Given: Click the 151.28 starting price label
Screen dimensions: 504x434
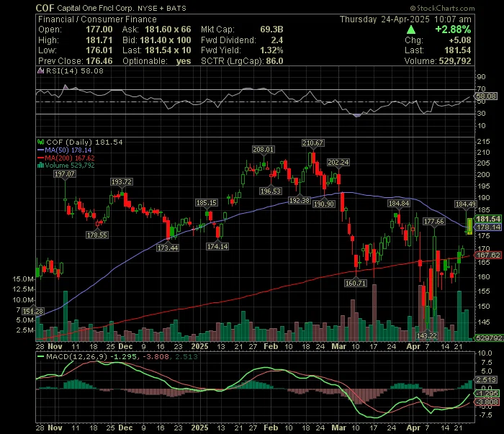Looking at the screenshot, I should click(x=33, y=311).
